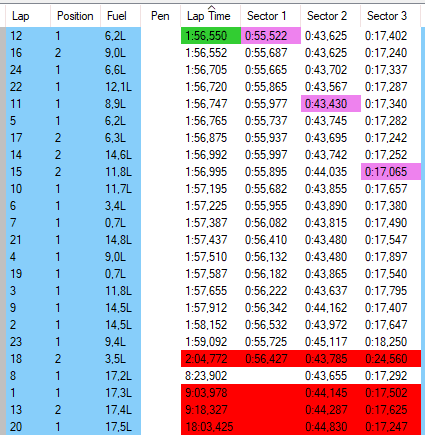Click lap number 12 in Lap column

[16, 36]
